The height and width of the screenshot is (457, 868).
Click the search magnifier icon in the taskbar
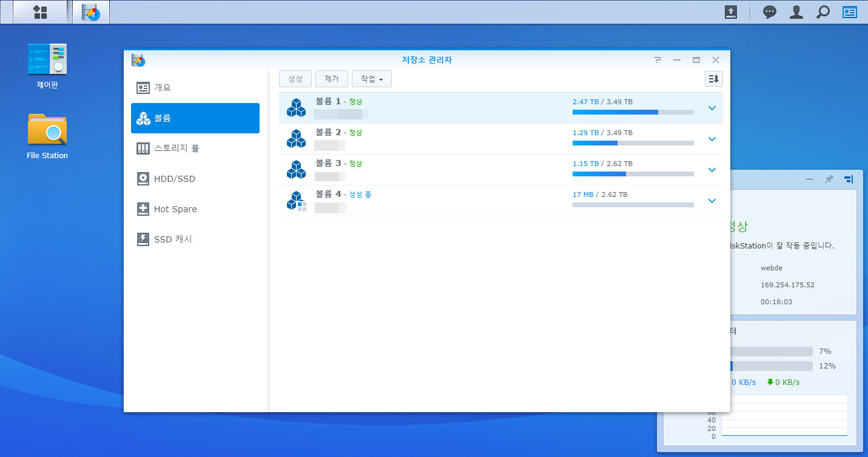point(823,12)
